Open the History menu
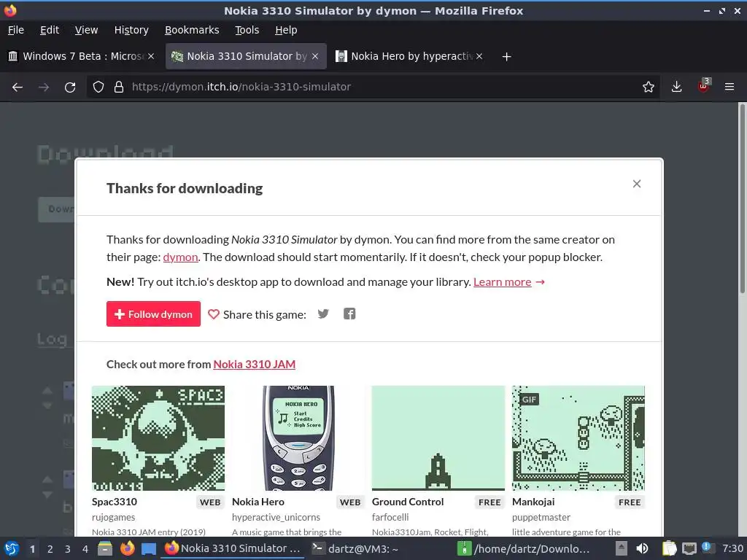 point(131,30)
